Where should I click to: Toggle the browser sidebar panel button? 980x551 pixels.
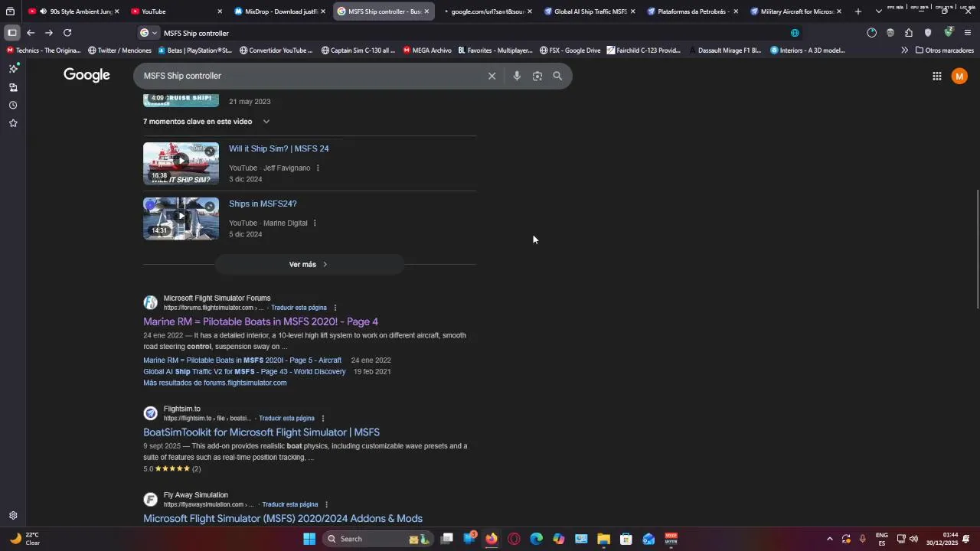coord(11,33)
